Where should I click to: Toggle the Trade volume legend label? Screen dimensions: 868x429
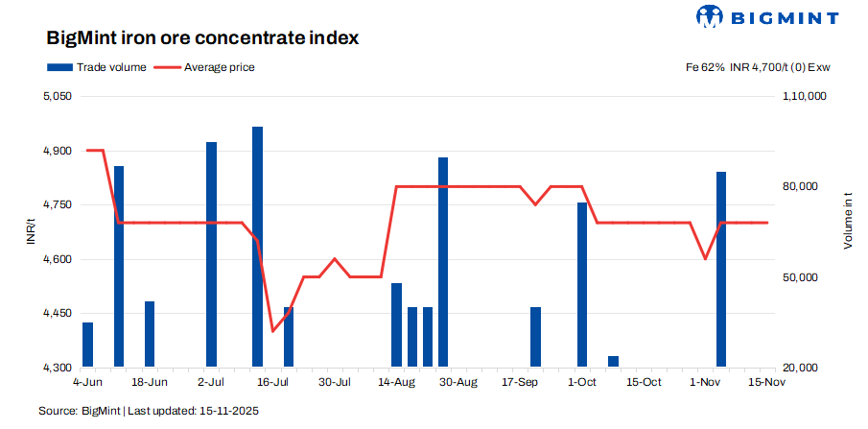pyautogui.click(x=112, y=67)
